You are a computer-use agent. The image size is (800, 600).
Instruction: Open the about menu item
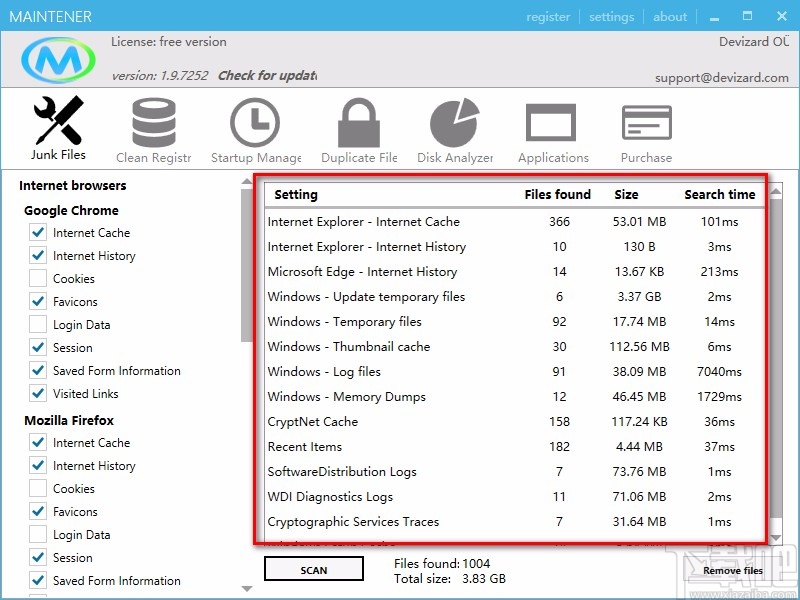coord(670,16)
